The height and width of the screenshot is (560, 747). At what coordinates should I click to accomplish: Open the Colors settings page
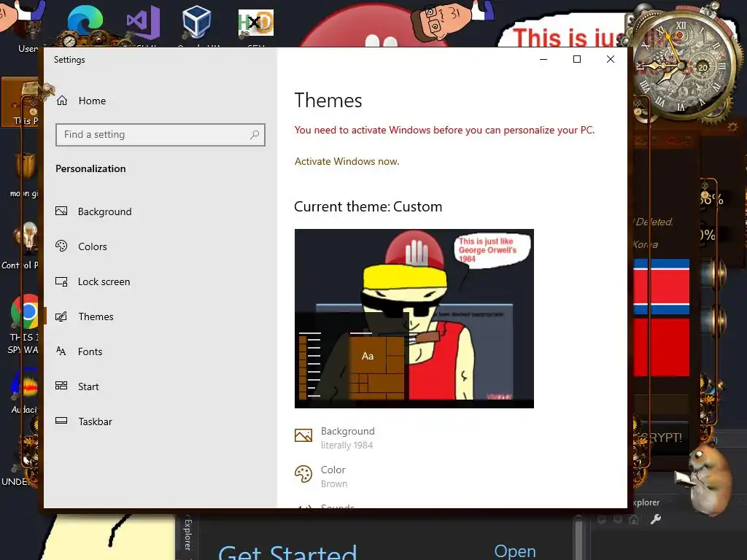click(93, 246)
